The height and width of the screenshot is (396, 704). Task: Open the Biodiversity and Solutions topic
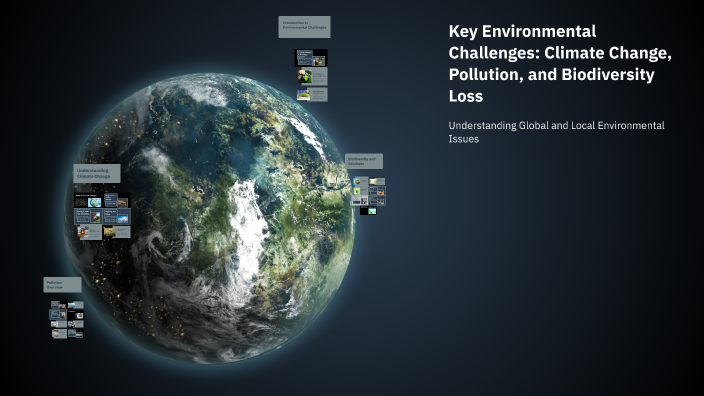click(364, 161)
